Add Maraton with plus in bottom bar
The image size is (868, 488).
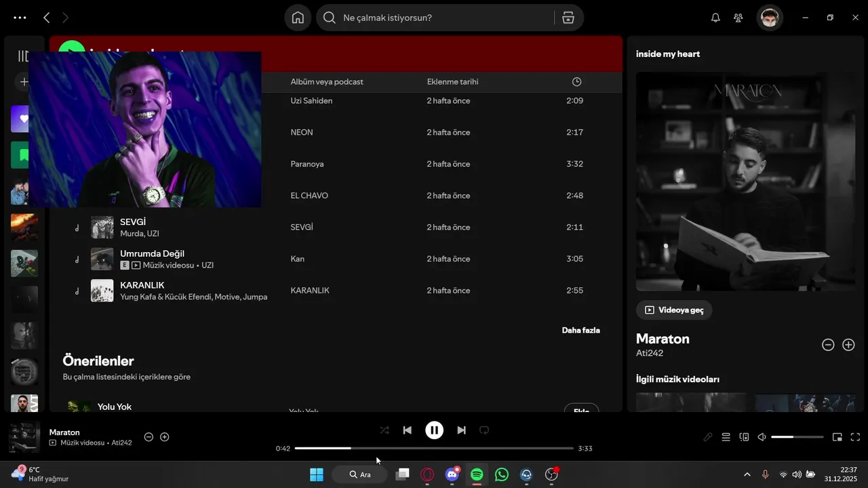(x=164, y=437)
